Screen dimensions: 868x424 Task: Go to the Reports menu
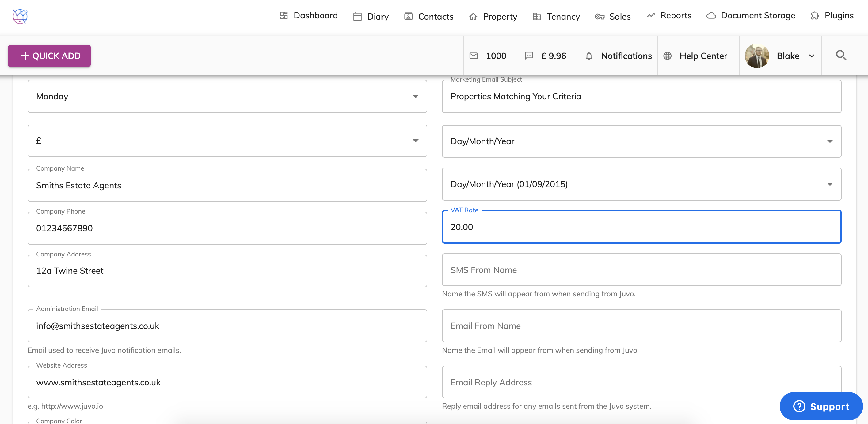click(x=668, y=16)
